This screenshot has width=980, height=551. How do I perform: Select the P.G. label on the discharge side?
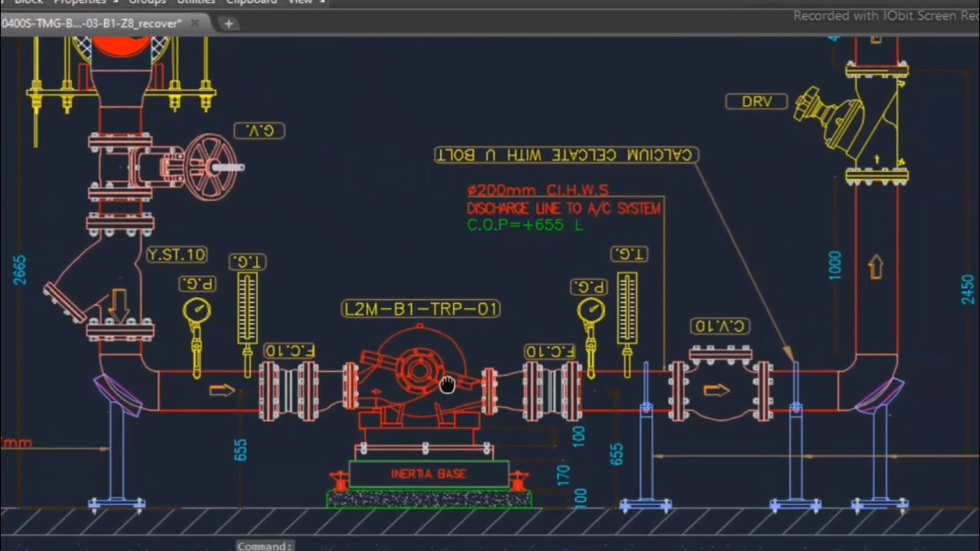pos(589,287)
